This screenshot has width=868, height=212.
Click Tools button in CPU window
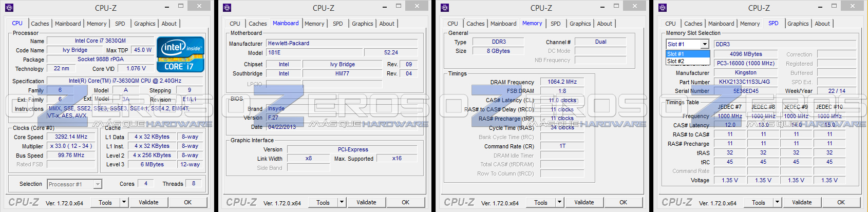click(x=105, y=202)
